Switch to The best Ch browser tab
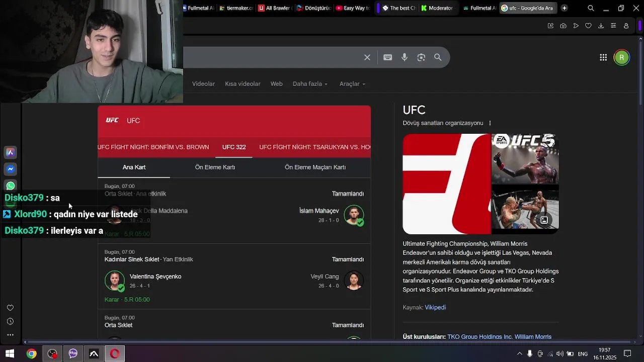Viewport: 644px width, 362px height. coord(398,8)
